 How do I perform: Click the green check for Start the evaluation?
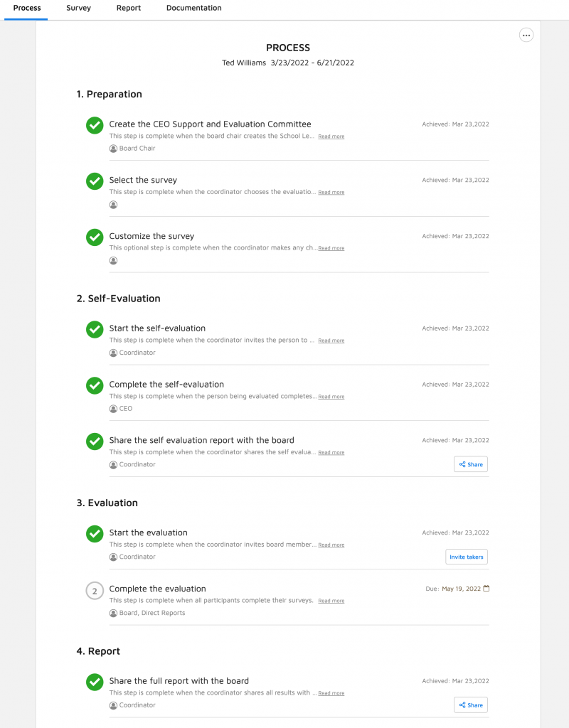coord(95,534)
